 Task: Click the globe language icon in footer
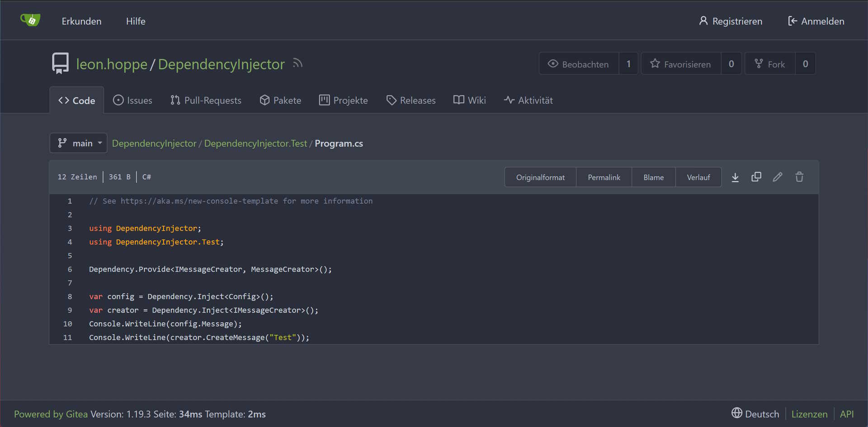click(737, 413)
